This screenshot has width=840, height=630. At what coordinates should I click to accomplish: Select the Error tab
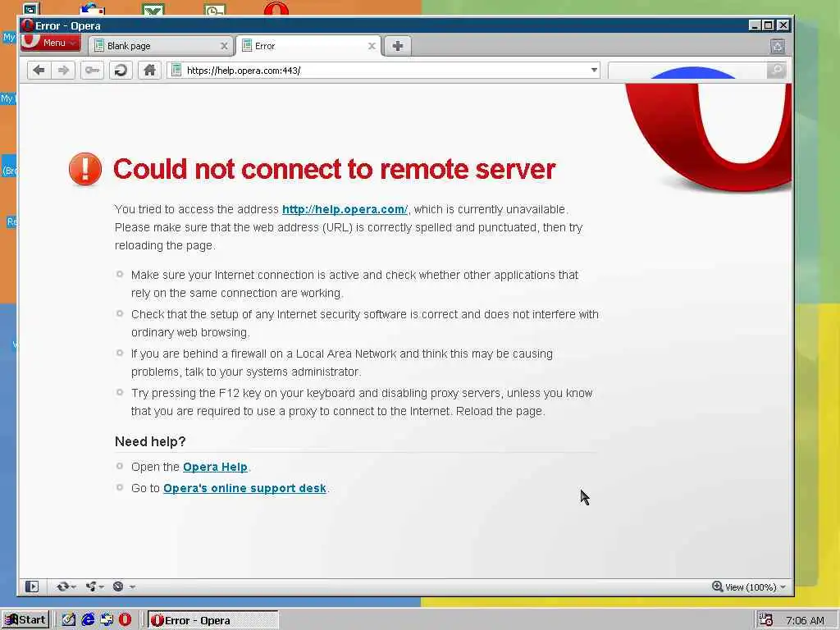pos(308,46)
